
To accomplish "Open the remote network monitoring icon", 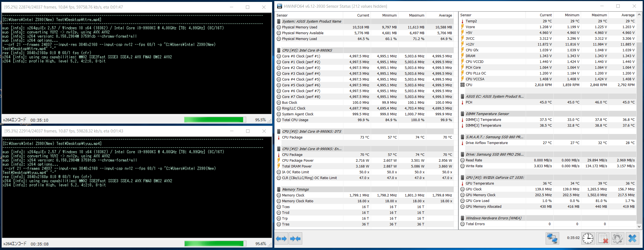I will click(x=552, y=238).
